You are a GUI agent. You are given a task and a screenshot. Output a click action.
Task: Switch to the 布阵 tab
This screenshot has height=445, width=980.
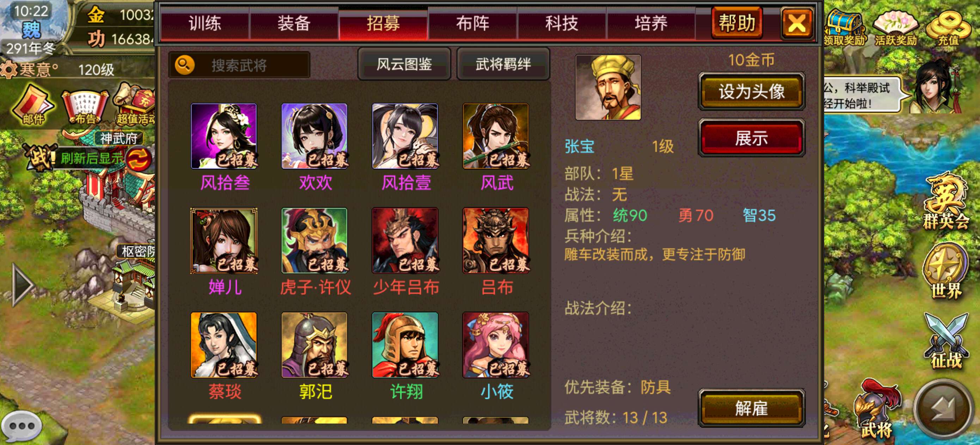(472, 23)
